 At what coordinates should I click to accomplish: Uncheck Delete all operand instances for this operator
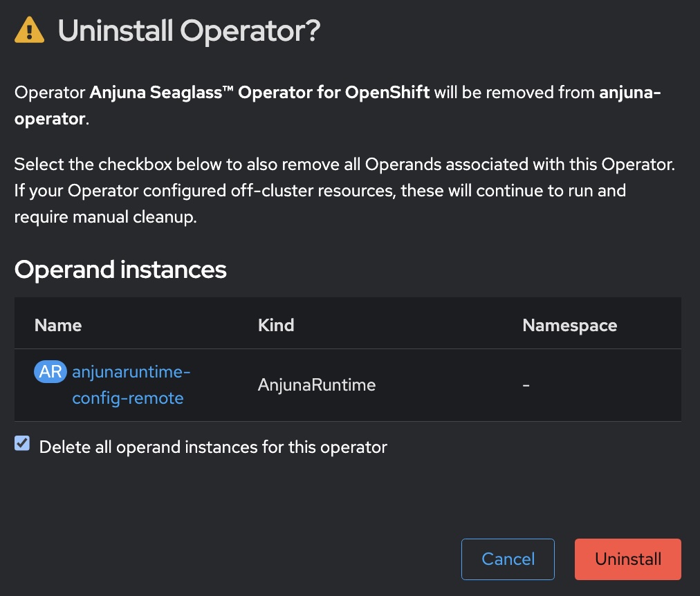(x=21, y=443)
